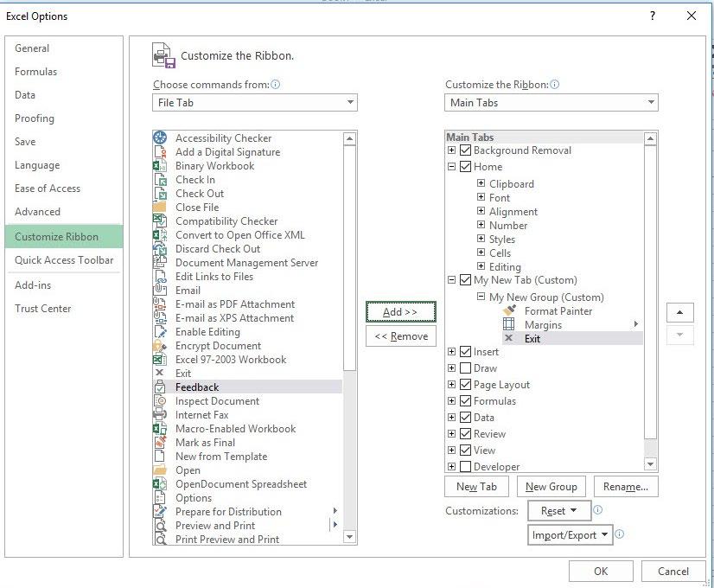The image size is (714, 588).
Task: Create a New Tab
Action: tap(476, 487)
